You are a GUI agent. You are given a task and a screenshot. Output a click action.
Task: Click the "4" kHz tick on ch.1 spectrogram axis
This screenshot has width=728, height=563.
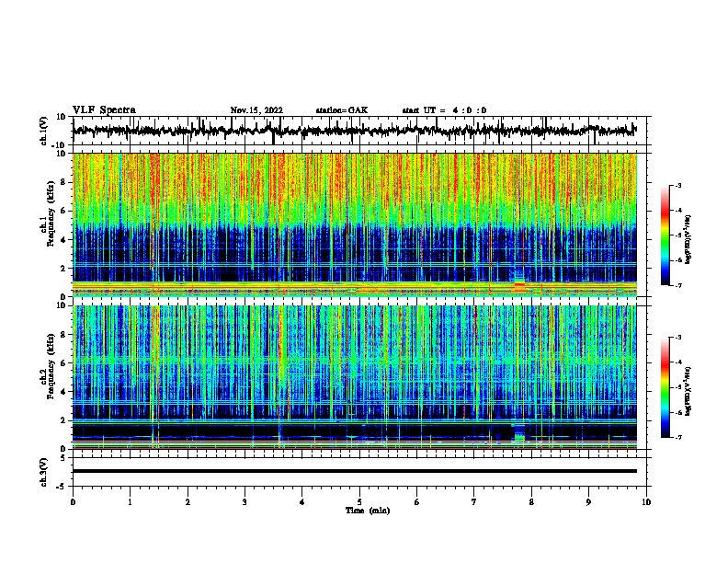pyautogui.click(x=63, y=240)
